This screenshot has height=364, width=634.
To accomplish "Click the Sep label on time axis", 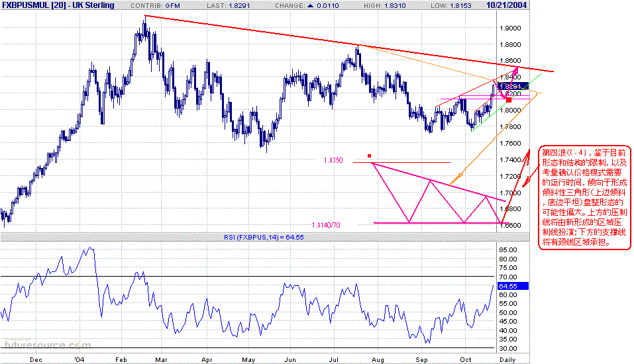I will tap(422, 360).
